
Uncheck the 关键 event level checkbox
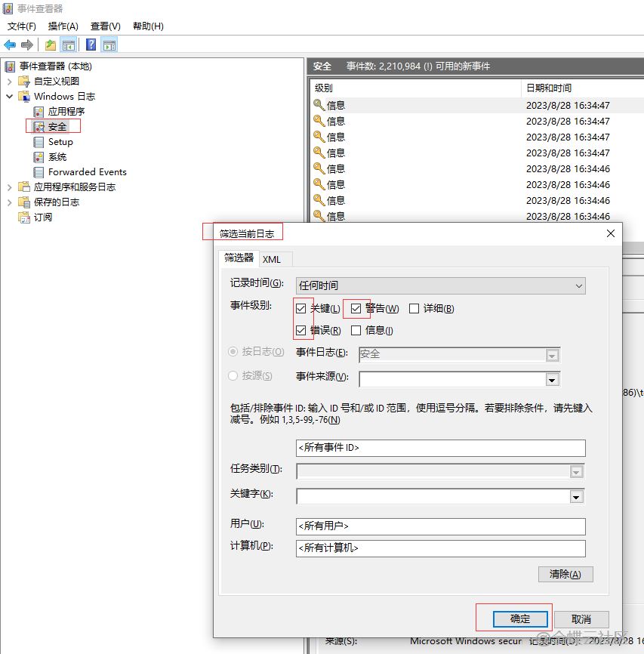(x=301, y=309)
